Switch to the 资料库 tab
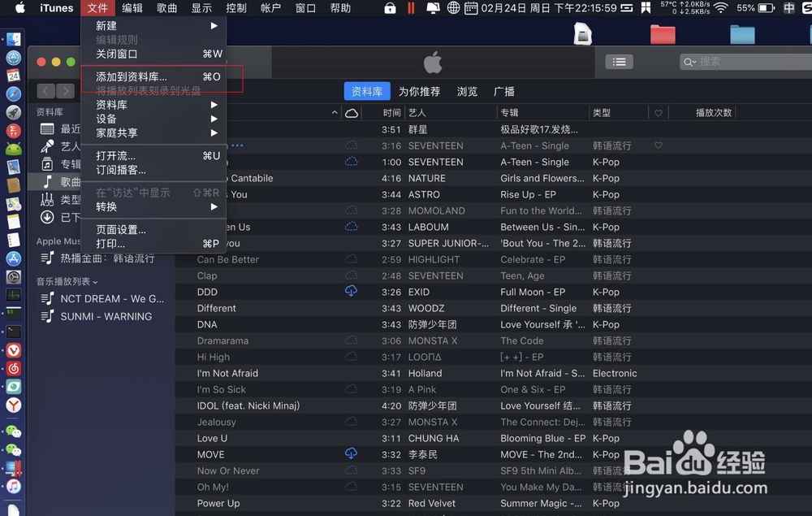812x516 pixels. (x=367, y=92)
